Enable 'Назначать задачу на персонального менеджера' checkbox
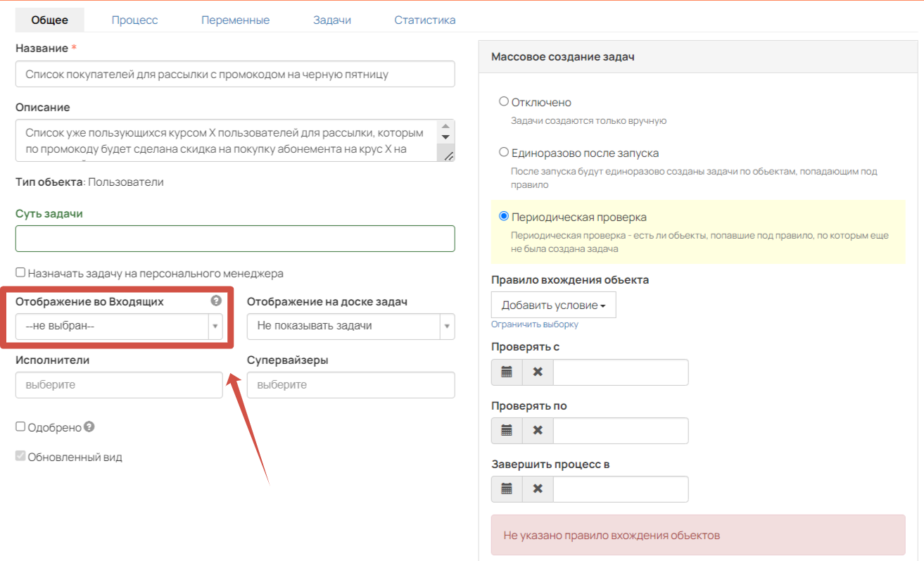 (20, 272)
